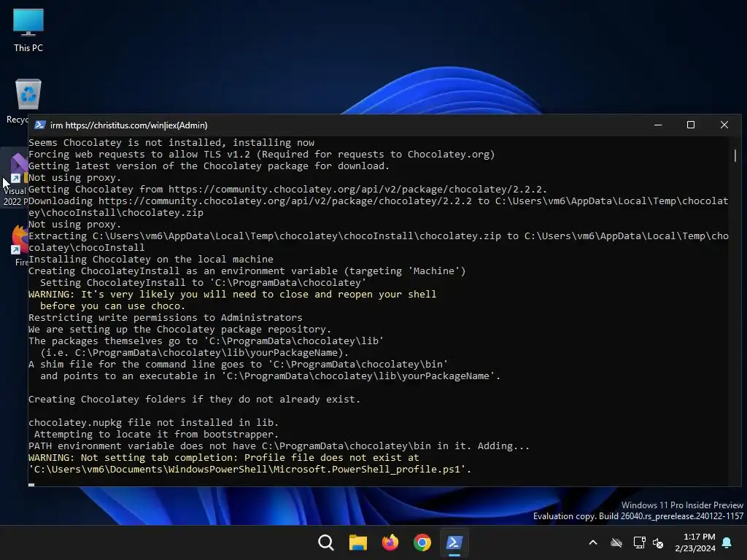Click line 'Installing Chocolatey on the local machine'

(151, 259)
